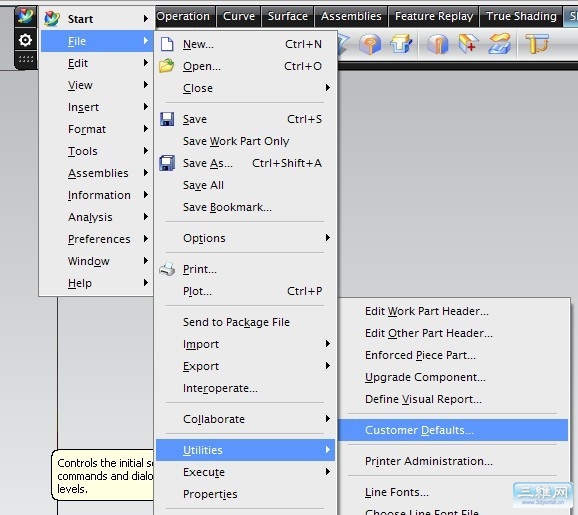Screen dimensions: 578x515
Task: Expand the Export submenu
Action: tap(245, 366)
